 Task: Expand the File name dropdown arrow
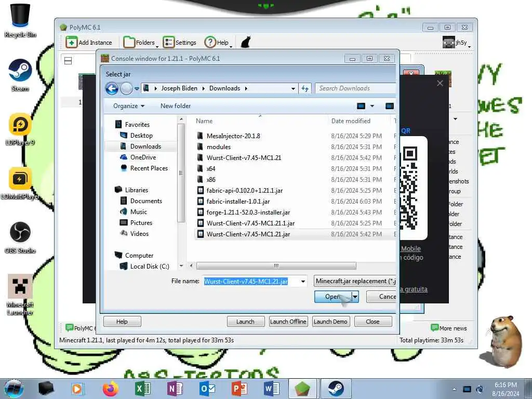pyautogui.click(x=303, y=281)
